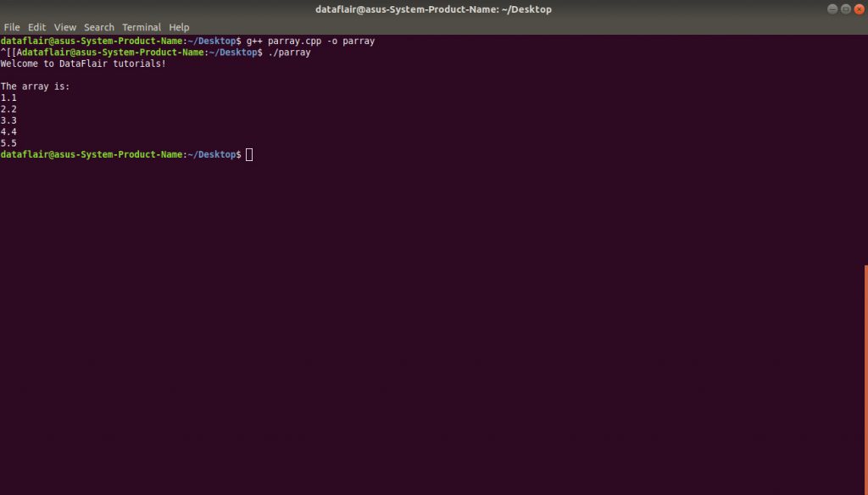
Task: Click the '1.1' output value
Action: [x=8, y=98]
